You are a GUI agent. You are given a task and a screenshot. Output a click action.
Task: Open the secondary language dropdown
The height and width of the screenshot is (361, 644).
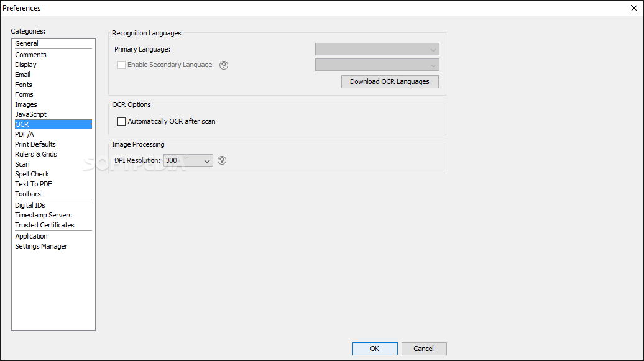click(x=377, y=65)
